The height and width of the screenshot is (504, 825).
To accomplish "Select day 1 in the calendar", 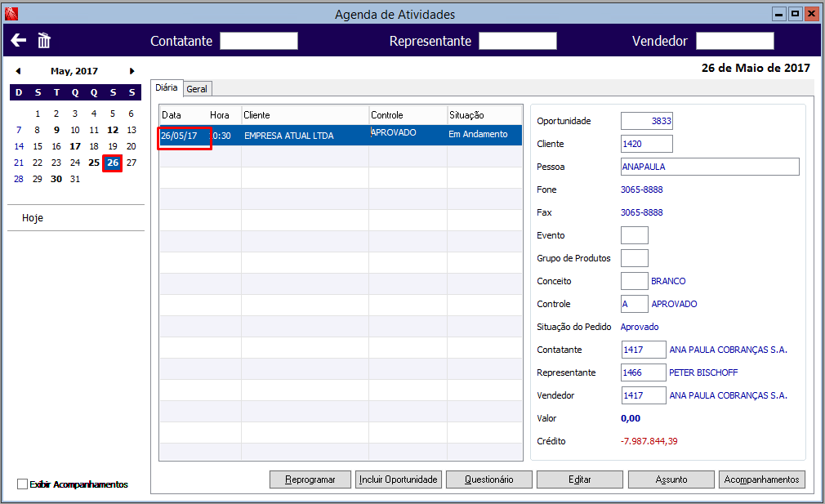I will click(38, 114).
